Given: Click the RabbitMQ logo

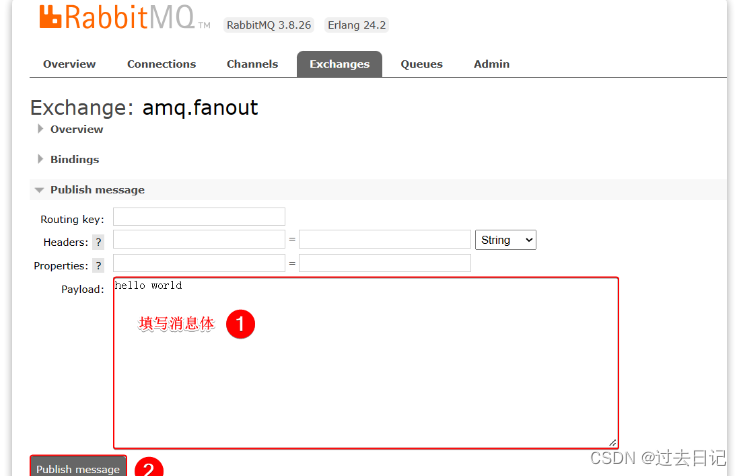Looking at the screenshot, I should (x=124, y=18).
